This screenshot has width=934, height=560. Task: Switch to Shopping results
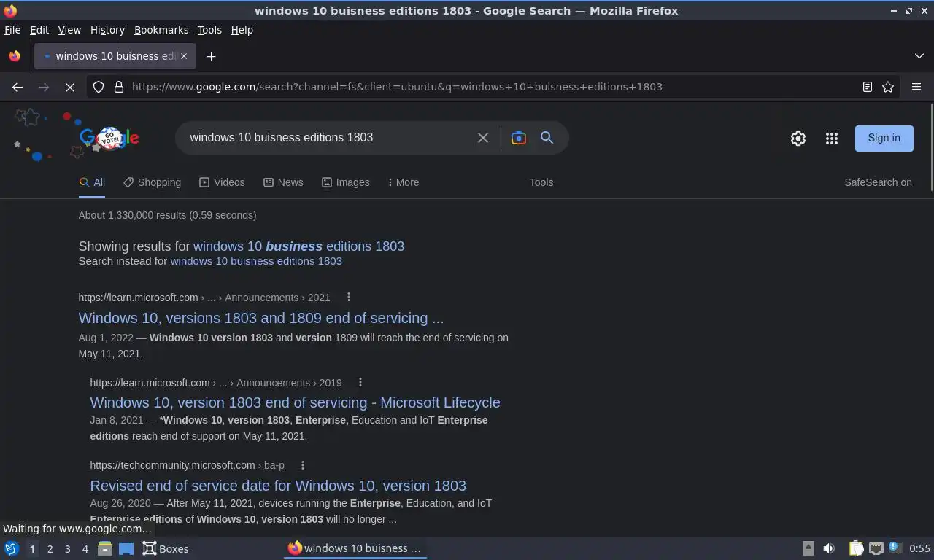click(x=152, y=182)
